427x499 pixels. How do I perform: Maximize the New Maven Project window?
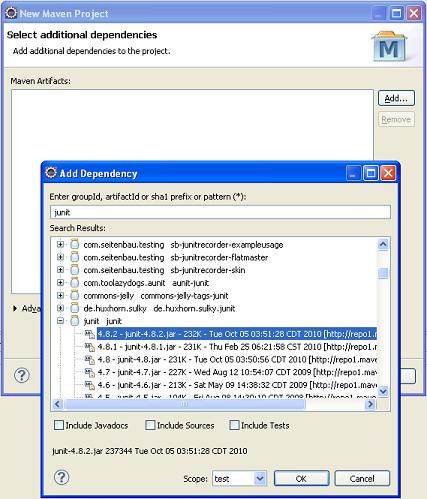[x=396, y=13]
